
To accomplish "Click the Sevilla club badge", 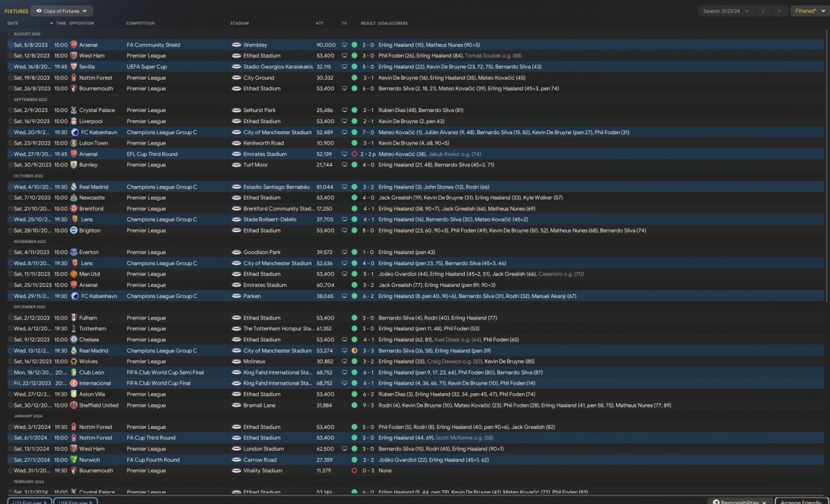I will tap(74, 67).
